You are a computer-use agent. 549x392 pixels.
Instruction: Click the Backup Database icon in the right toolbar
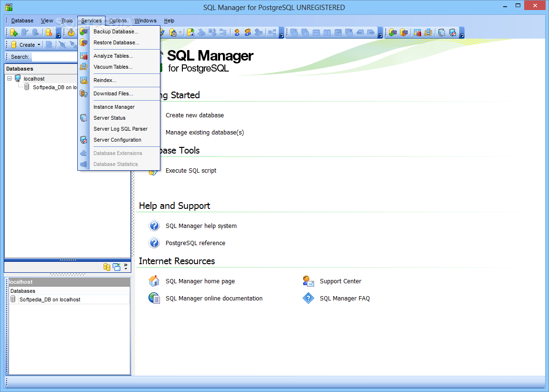click(393, 32)
